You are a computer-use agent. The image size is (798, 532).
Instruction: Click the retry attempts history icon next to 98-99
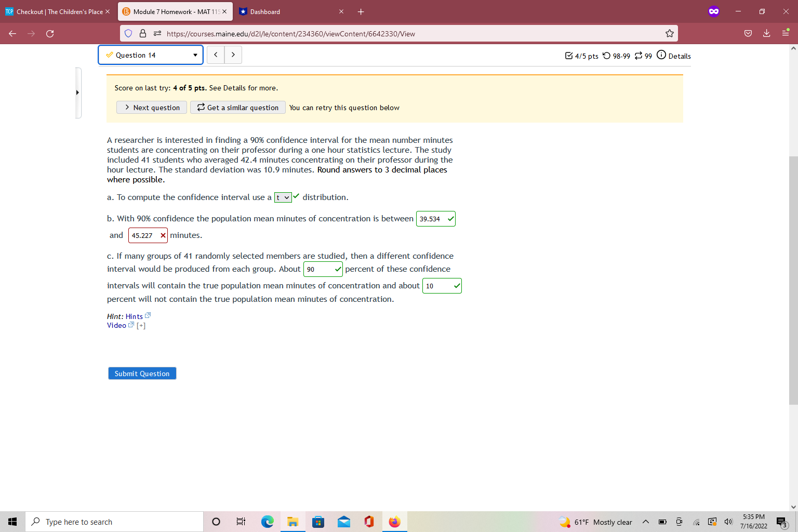click(606, 55)
